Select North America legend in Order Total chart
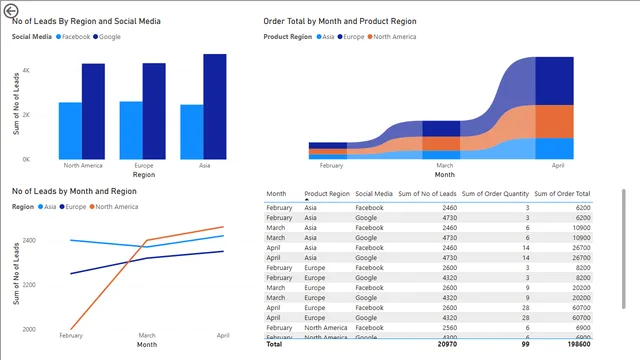Image resolution: width=640 pixels, height=360 pixels. (392, 37)
